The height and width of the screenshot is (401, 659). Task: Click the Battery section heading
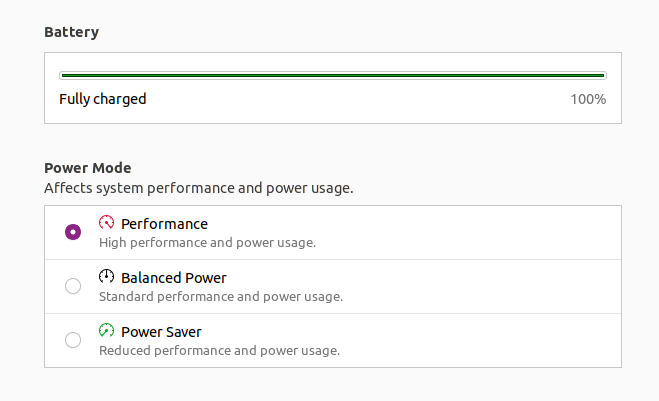[x=71, y=32]
